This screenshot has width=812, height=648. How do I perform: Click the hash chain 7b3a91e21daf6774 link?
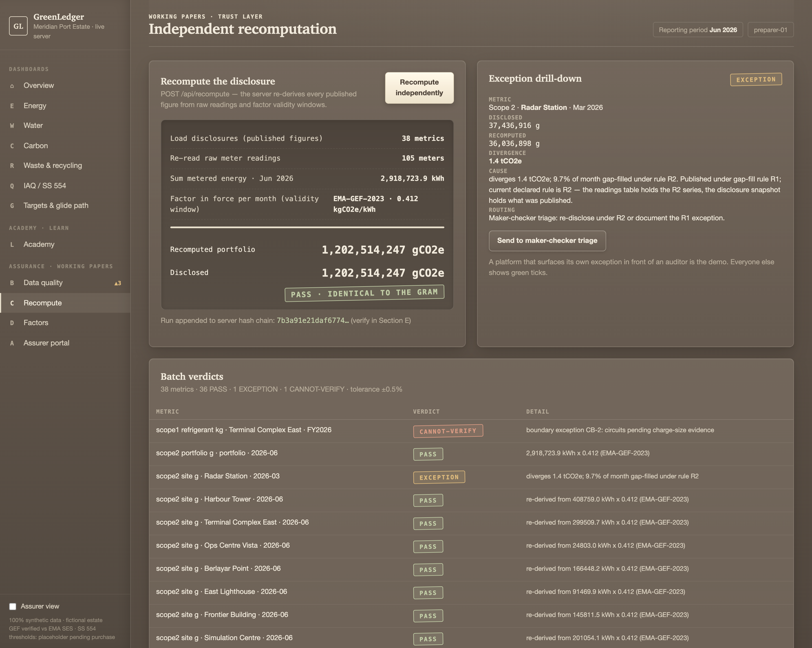[x=313, y=320]
